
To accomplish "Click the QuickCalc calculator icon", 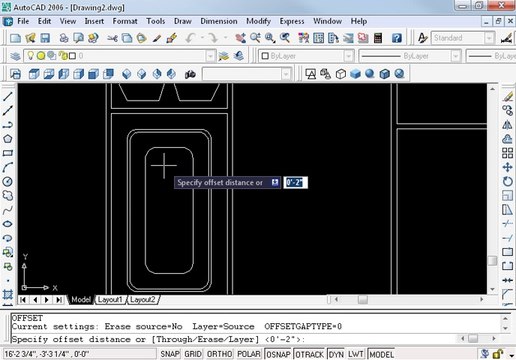I will click(x=378, y=38).
